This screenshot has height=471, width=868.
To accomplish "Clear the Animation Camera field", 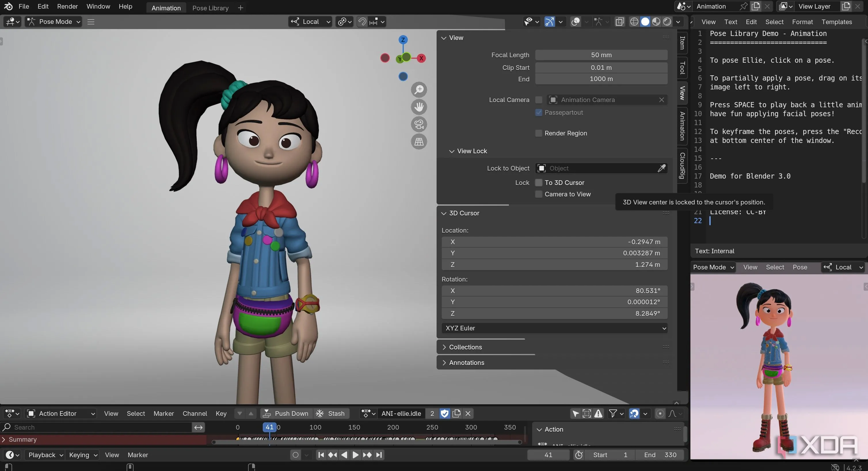I will click(x=661, y=100).
